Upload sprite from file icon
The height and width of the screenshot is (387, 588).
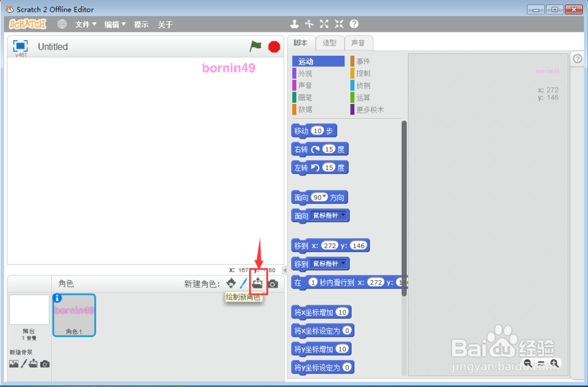(x=258, y=283)
